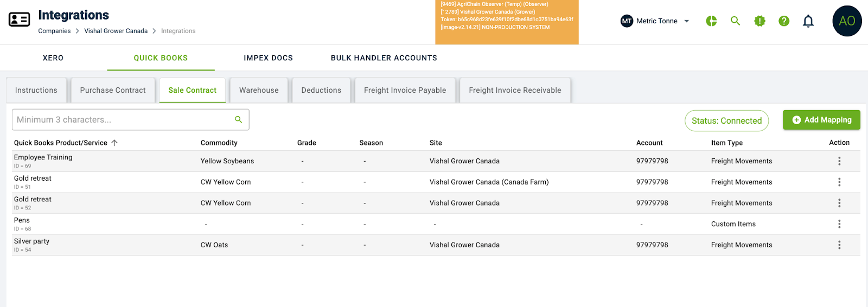The width and height of the screenshot is (868, 307).
Task: Open action menu for Silver party row
Action: [x=839, y=245]
